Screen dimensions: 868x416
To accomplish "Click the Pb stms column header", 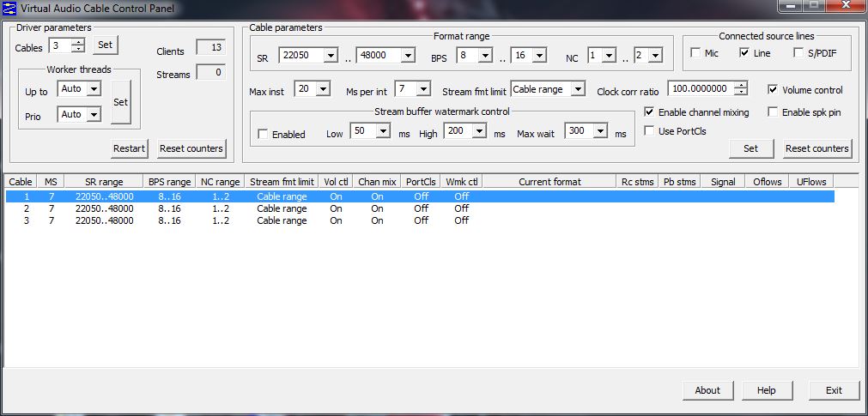I will pos(679,182).
